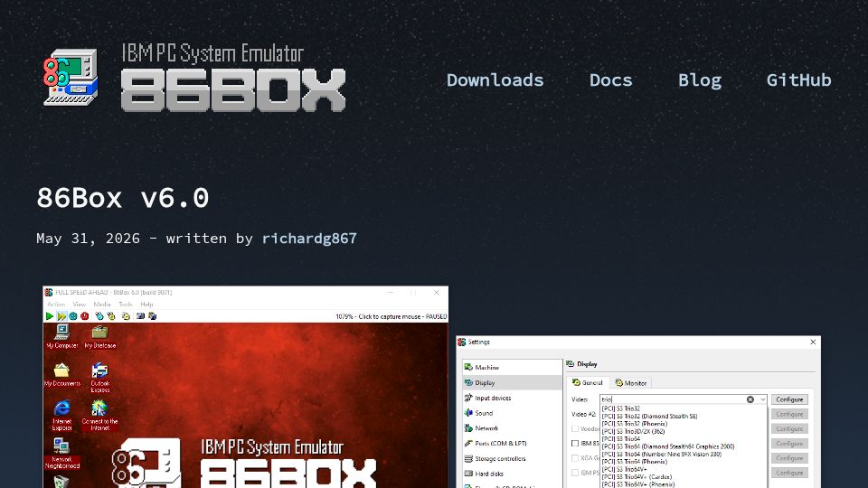Choose S3 Trio32 (Phoenix) option
This screenshot has height=488, width=868.
(x=684, y=424)
